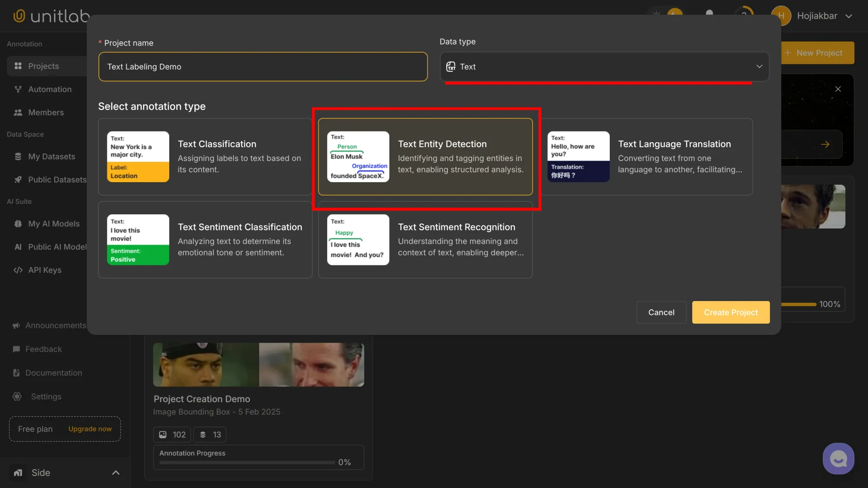Click the Members icon in sidebar

(x=17, y=112)
